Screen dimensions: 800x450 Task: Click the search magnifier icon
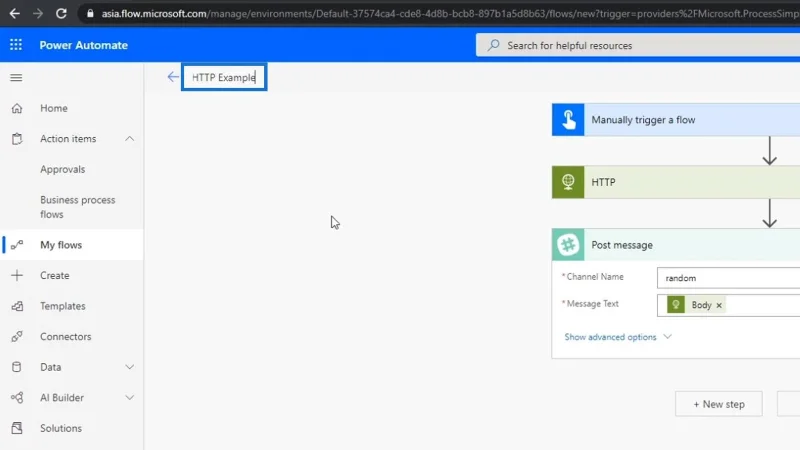coord(493,45)
